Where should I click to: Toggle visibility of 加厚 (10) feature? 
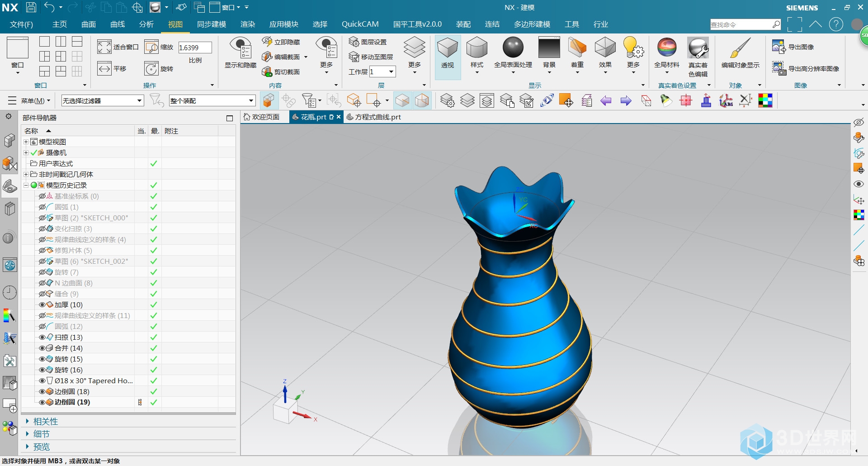(42, 304)
